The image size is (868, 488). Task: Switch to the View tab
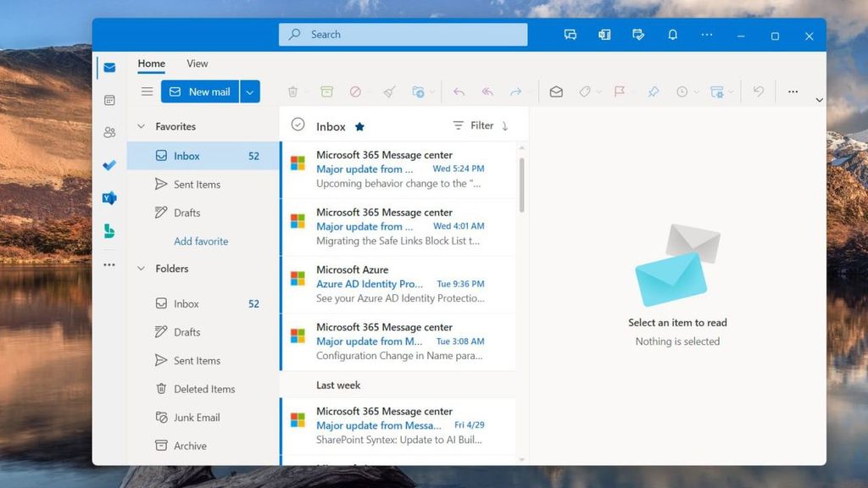[197, 64]
